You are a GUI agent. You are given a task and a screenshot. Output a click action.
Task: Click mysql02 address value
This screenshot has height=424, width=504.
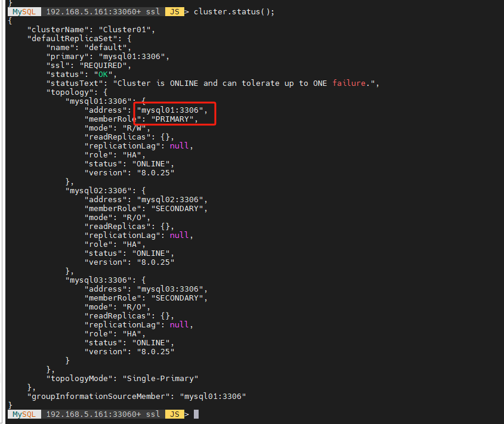pyautogui.click(x=170, y=200)
